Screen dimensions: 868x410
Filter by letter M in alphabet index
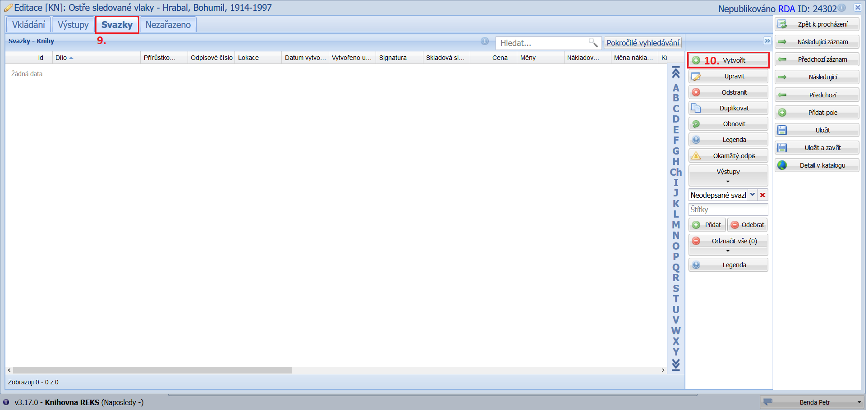click(x=676, y=225)
